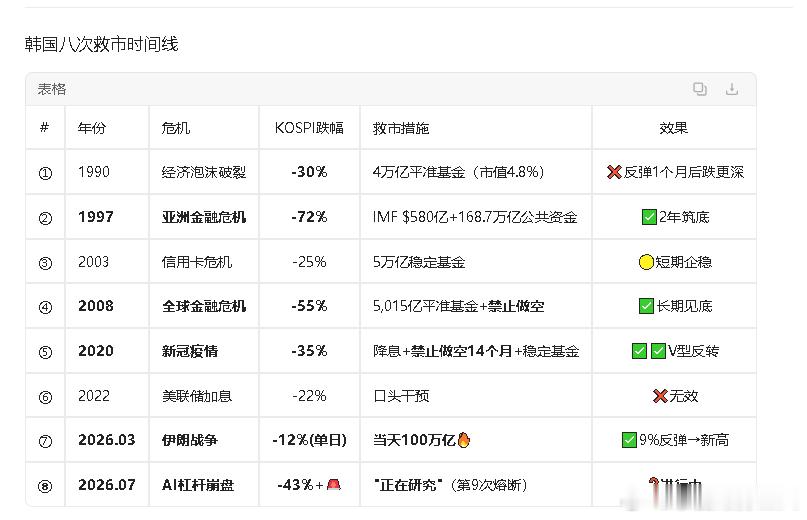This screenshot has height=520, width=807.
Task: Click the 2026.03 year cell
Action: click(x=107, y=440)
